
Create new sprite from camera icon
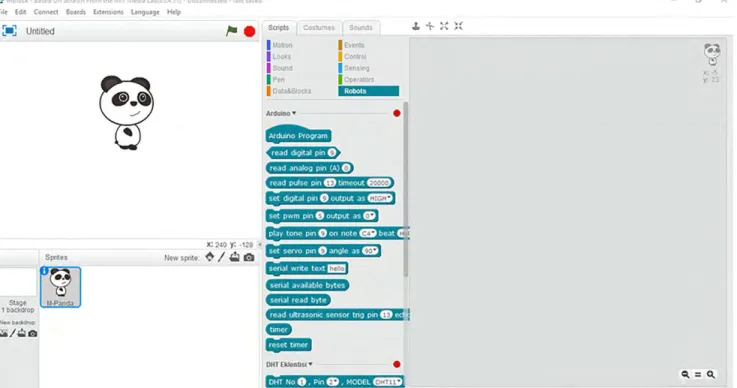click(249, 257)
